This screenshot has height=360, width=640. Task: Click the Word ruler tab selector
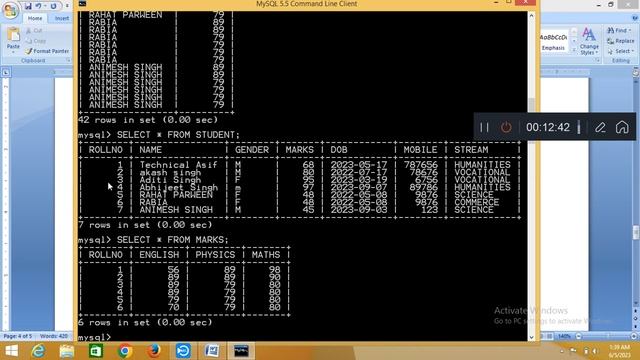point(6,72)
